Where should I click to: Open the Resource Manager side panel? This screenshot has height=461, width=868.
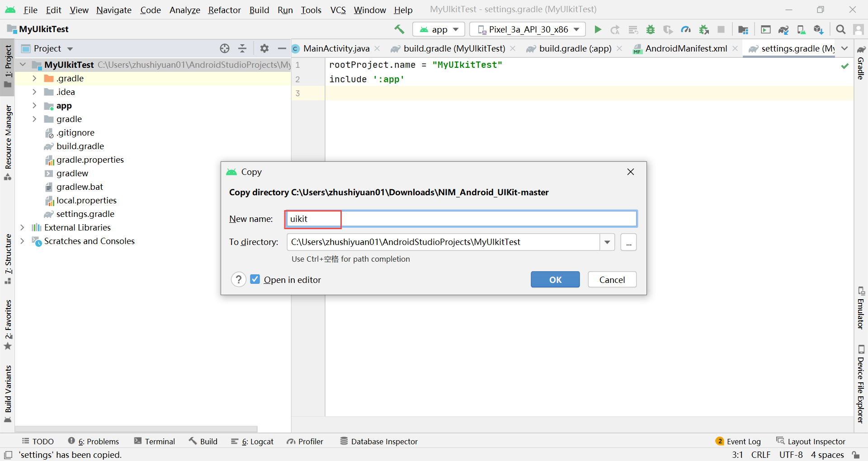[8, 142]
